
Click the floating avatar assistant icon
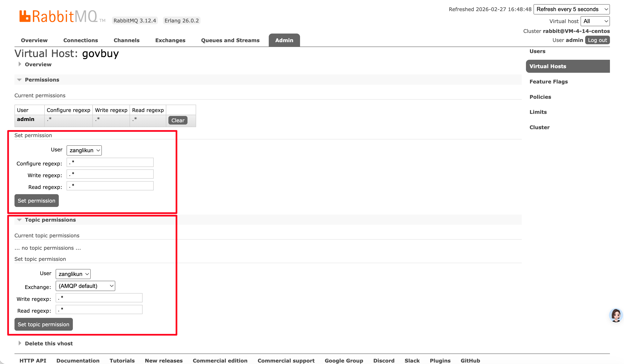click(616, 315)
